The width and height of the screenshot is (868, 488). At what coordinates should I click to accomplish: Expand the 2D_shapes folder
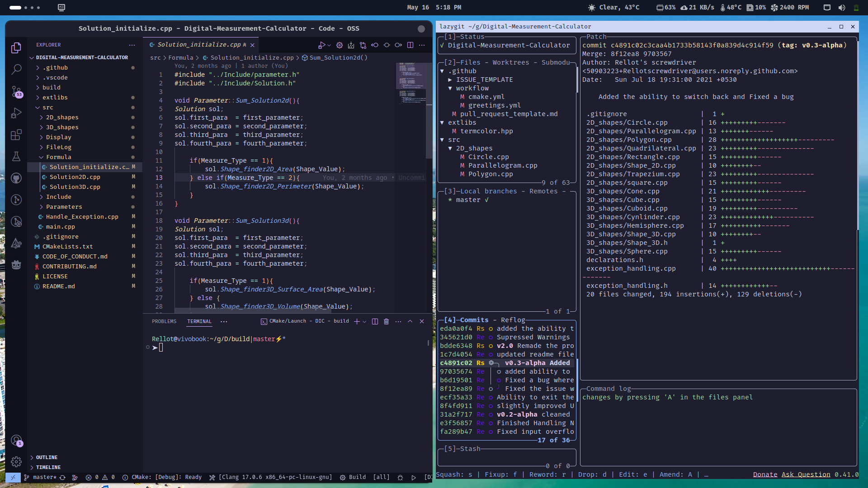62,117
